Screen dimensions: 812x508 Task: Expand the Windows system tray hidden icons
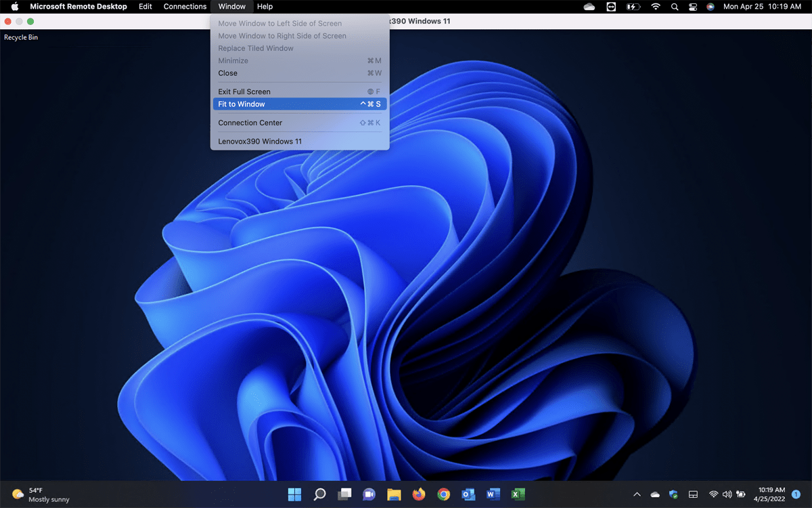(636, 494)
